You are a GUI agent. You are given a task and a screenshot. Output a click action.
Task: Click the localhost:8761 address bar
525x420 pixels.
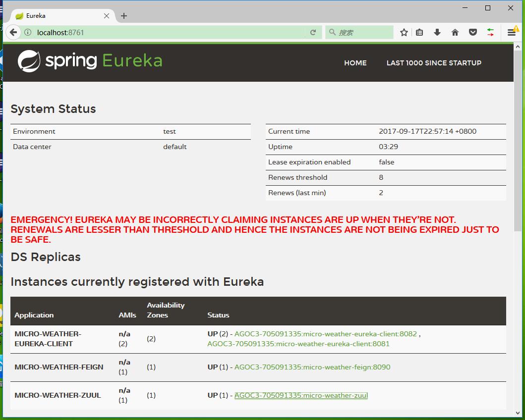click(x=169, y=33)
